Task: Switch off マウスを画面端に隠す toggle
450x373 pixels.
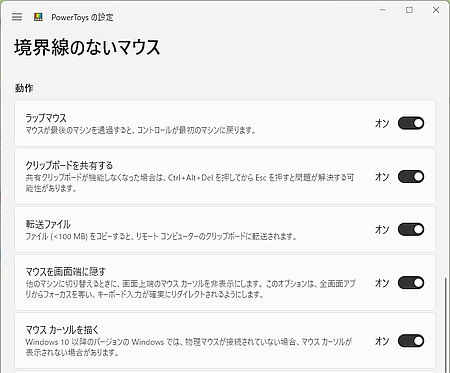Action: point(411,283)
